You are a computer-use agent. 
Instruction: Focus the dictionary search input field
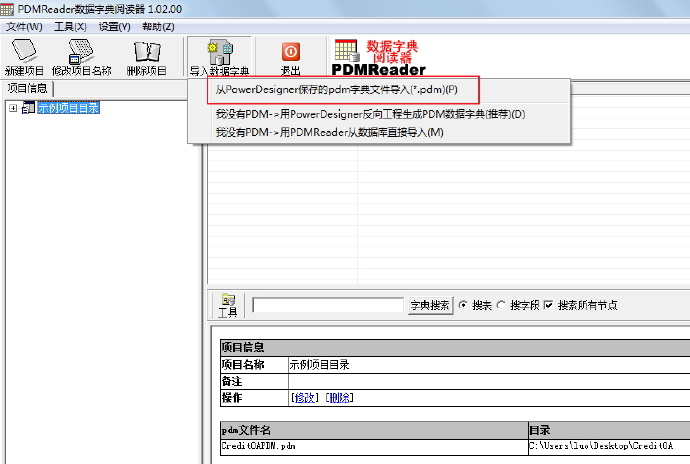coord(328,305)
